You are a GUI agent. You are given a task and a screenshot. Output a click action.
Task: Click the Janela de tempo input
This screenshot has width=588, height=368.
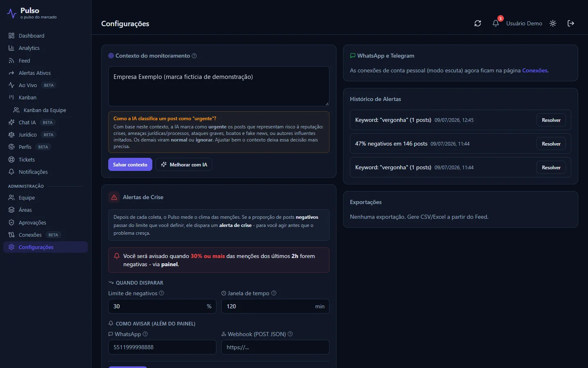[275, 306]
